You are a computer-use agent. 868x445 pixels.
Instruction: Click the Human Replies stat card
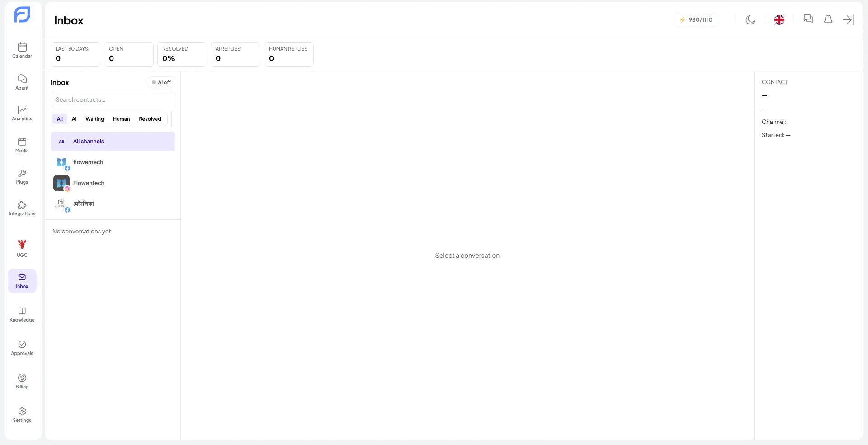pyautogui.click(x=289, y=54)
